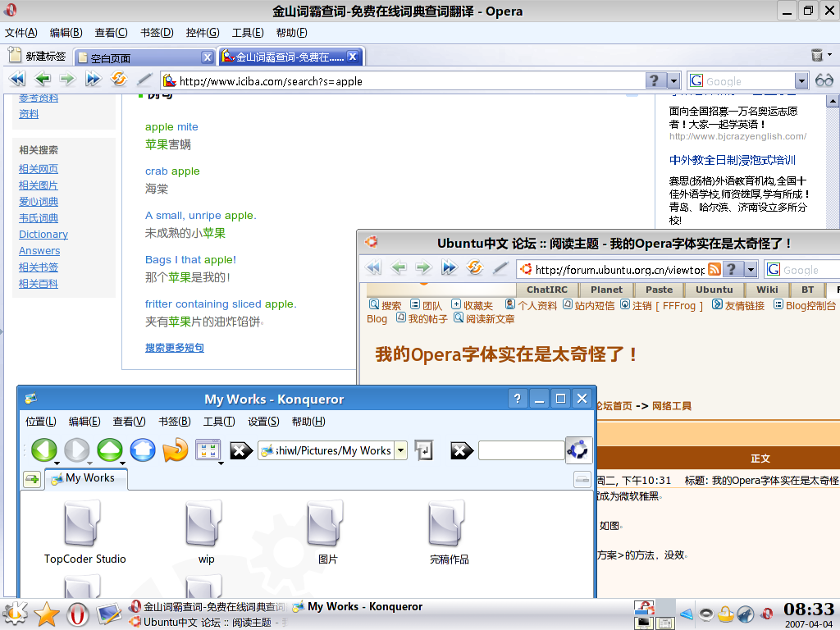Click the wand icon in main Opera toolbar
The height and width of the screenshot is (630, 840).
(x=144, y=80)
